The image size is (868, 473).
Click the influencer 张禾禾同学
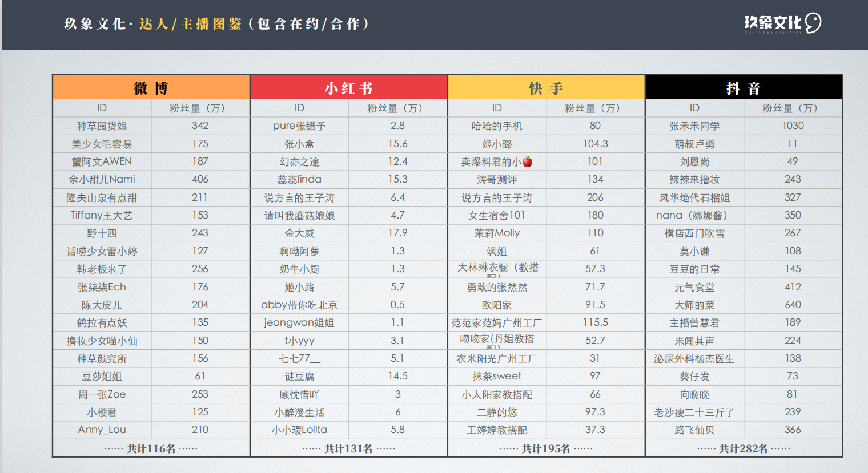[x=694, y=126]
